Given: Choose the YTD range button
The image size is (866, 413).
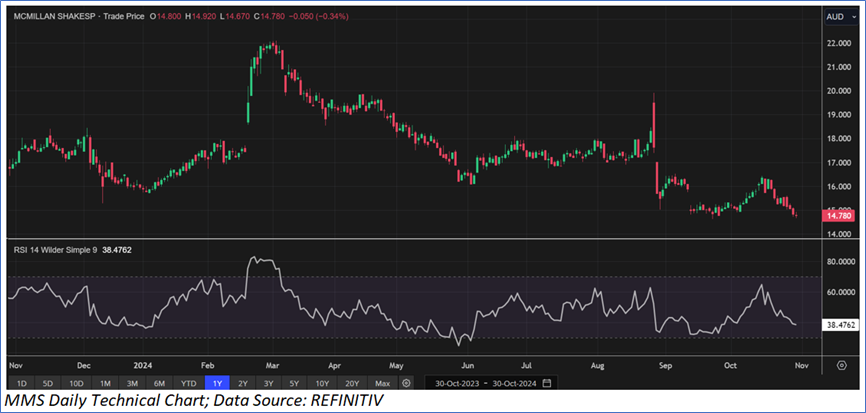Looking at the screenshot, I should tap(188, 383).
